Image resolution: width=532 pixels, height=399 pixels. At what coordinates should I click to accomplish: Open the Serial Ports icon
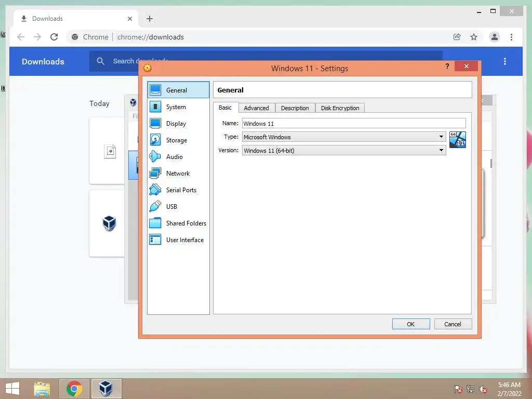click(x=155, y=190)
